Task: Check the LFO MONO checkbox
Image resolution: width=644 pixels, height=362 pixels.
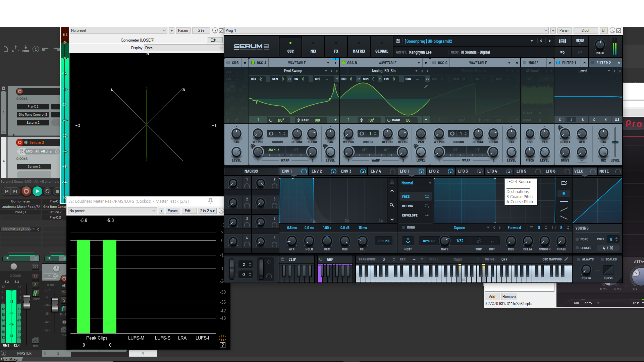Action: click(x=404, y=228)
